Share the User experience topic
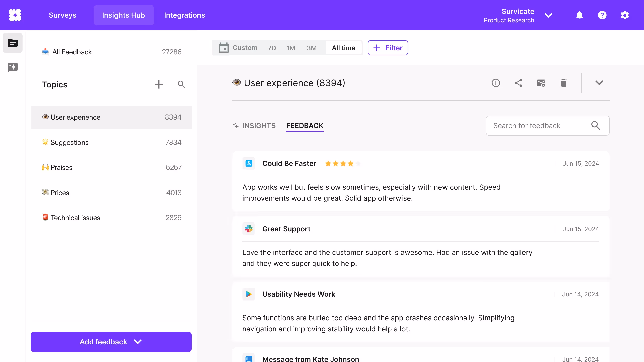 pyautogui.click(x=518, y=83)
